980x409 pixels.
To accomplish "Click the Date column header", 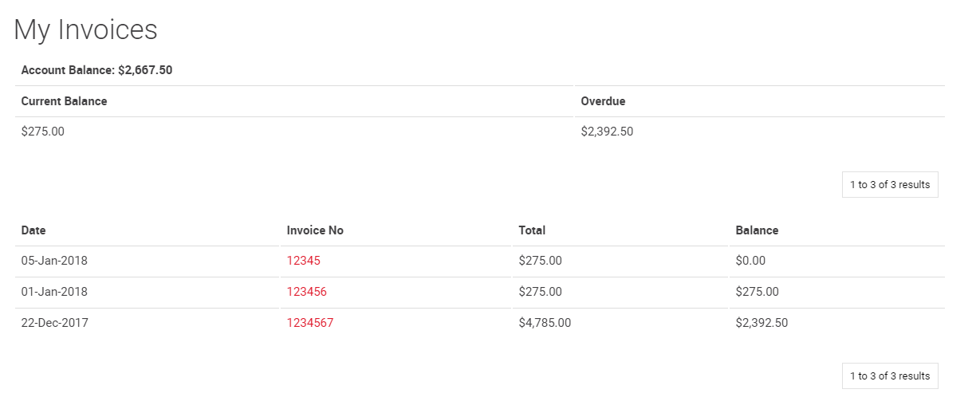I will 33,230.
